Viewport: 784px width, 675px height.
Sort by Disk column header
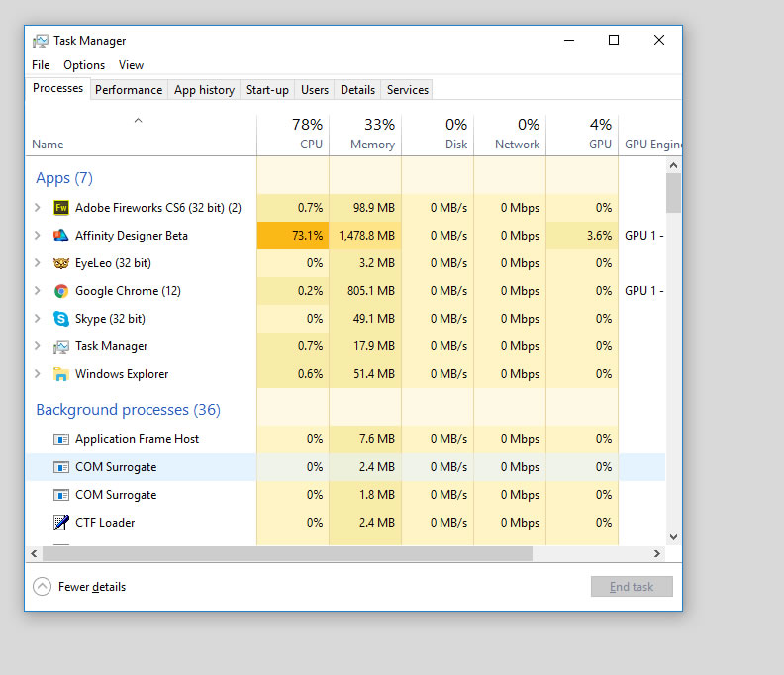click(x=438, y=135)
